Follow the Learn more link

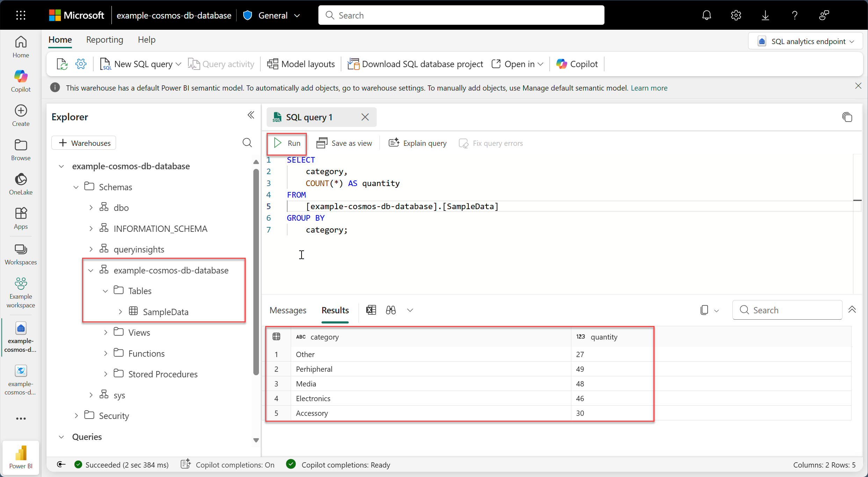point(649,88)
